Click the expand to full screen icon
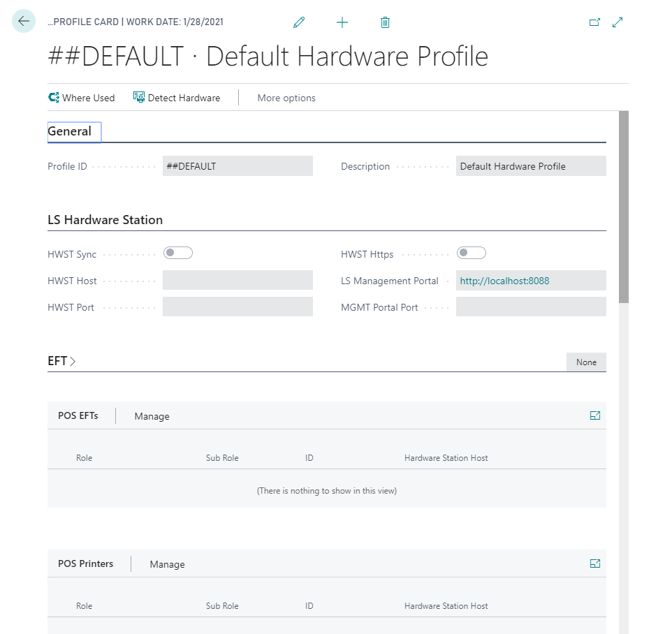This screenshot has height=634, width=672. click(618, 22)
